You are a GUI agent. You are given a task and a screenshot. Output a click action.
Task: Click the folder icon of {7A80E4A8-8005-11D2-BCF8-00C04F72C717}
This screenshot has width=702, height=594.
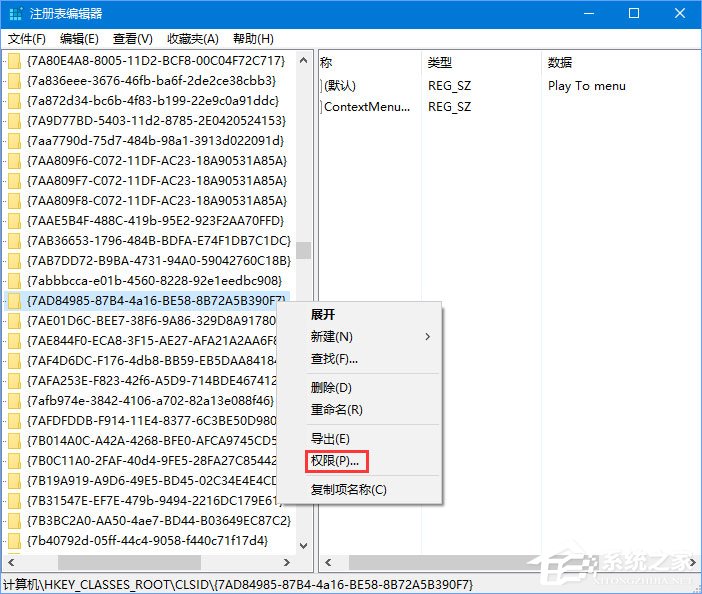pos(14,61)
